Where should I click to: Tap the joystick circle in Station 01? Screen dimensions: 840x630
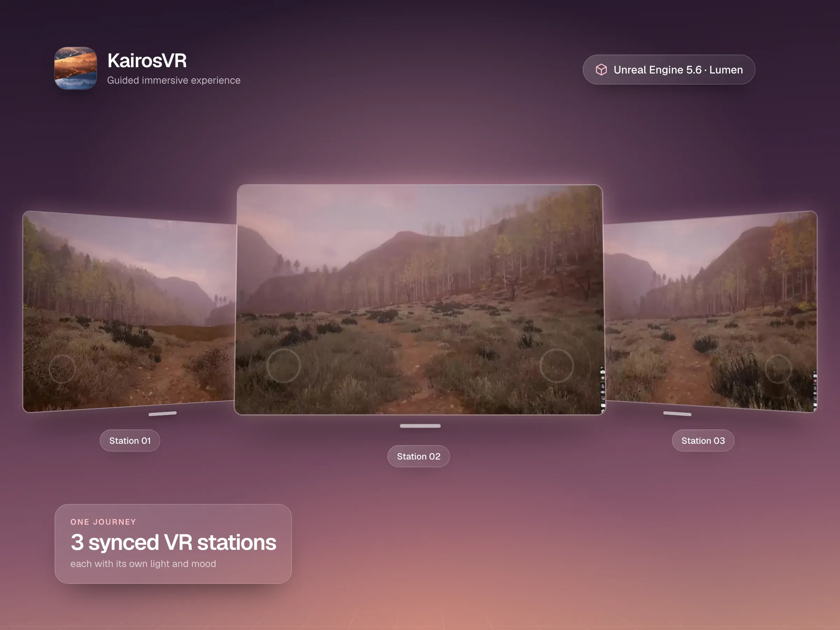[x=62, y=369]
